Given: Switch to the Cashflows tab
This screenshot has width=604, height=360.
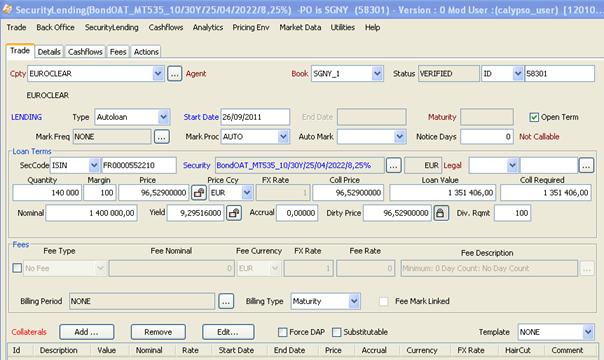Looking at the screenshot, I should pyautogui.click(x=85, y=52).
